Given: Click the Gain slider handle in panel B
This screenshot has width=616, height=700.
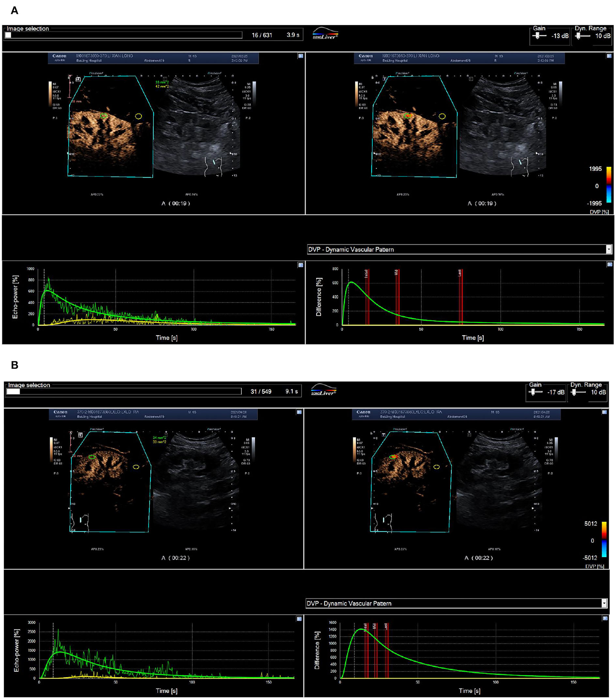Looking at the screenshot, I should pos(533,392).
